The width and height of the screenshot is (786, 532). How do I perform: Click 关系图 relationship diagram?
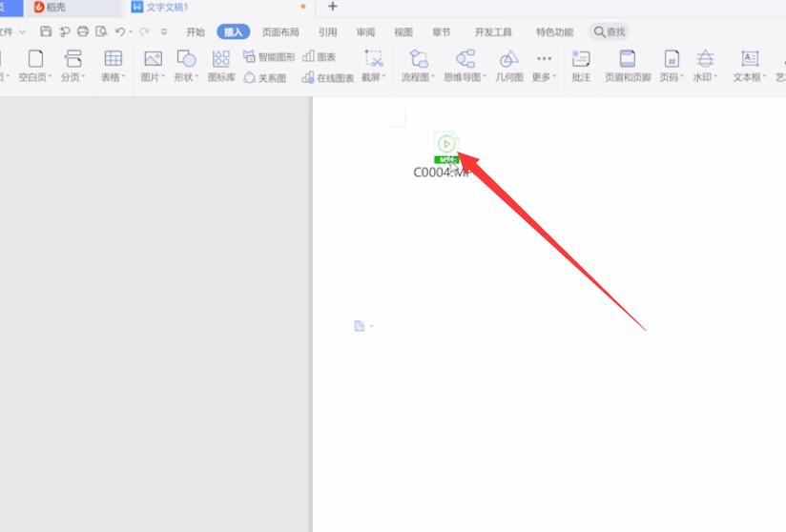(x=264, y=77)
